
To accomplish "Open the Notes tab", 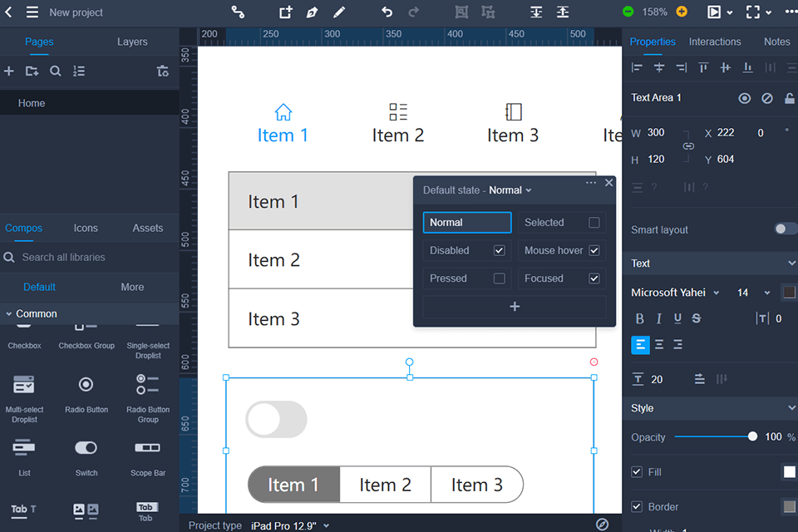I will [x=776, y=42].
